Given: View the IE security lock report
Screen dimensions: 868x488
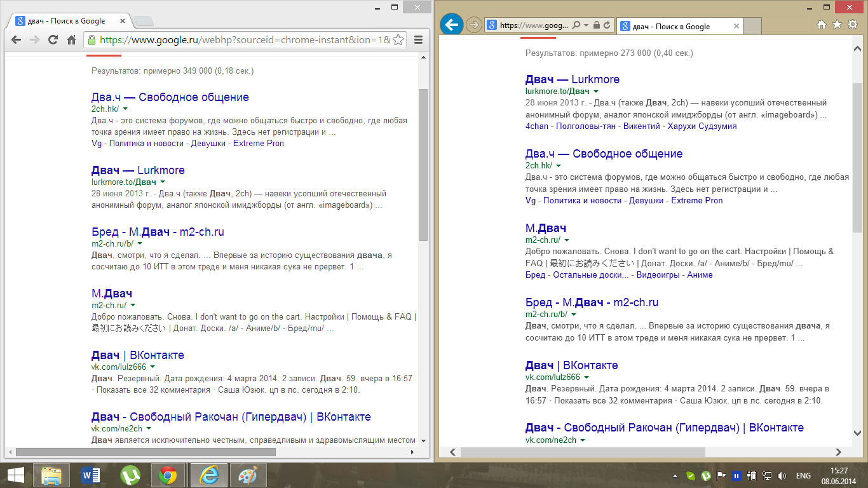Looking at the screenshot, I should [x=596, y=25].
